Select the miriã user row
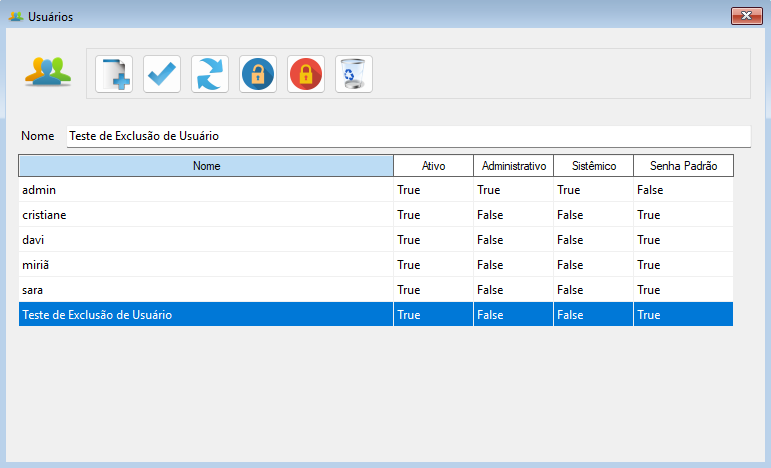Viewport: 771px width, 468px height. click(206, 265)
